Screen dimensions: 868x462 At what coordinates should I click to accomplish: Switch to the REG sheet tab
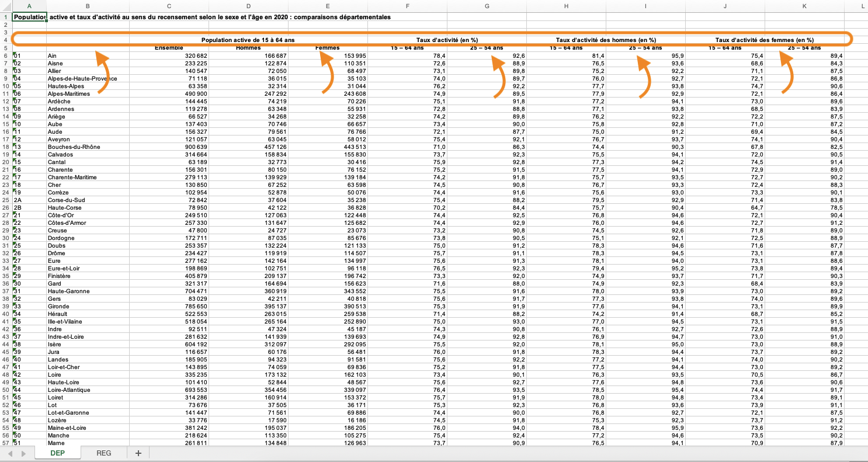pyautogui.click(x=103, y=453)
